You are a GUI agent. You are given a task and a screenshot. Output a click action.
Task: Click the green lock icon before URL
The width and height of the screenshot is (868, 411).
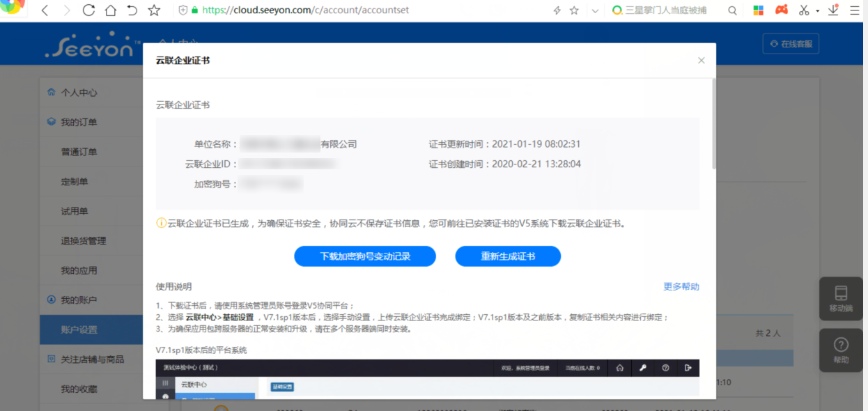(x=194, y=10)
